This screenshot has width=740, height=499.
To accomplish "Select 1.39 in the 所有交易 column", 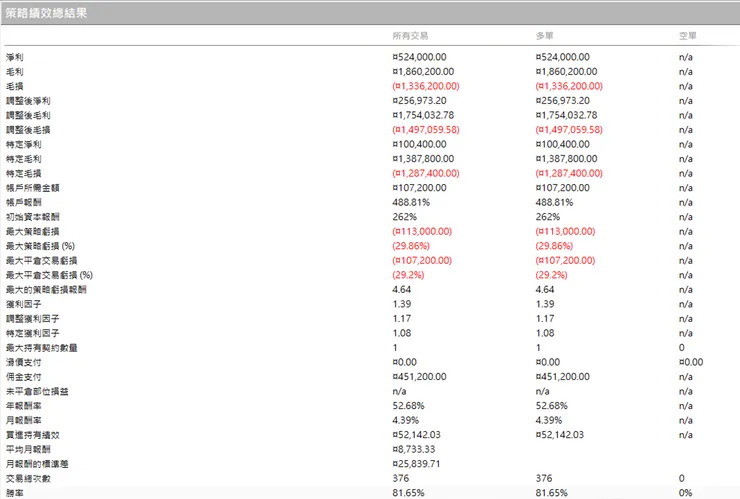I will [x=402, y=304].
